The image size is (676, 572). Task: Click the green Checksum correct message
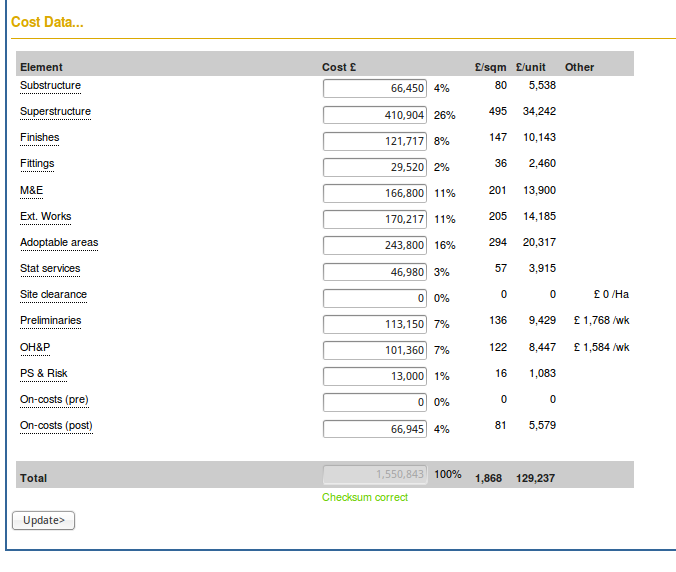click(x=365, y=497)
